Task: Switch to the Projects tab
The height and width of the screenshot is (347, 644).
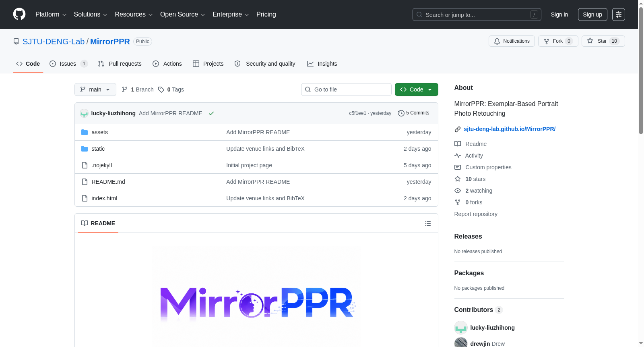Action: (208, 64)
